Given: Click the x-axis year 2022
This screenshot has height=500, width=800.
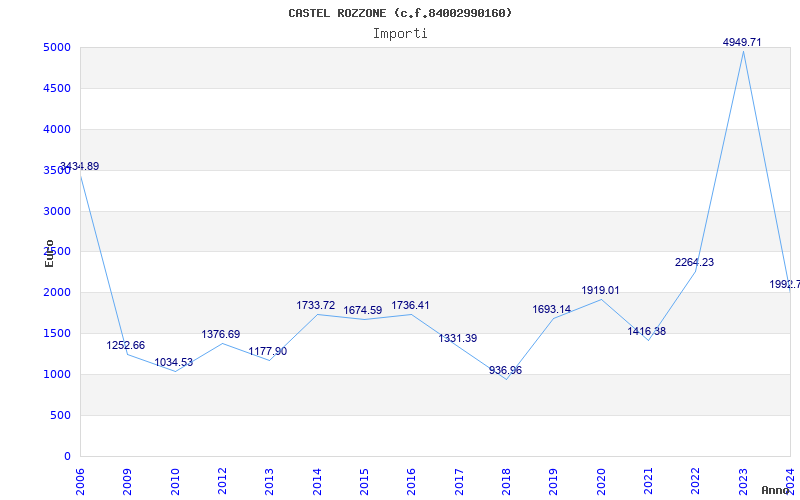Looking at the screenshot, I should 695,482.
